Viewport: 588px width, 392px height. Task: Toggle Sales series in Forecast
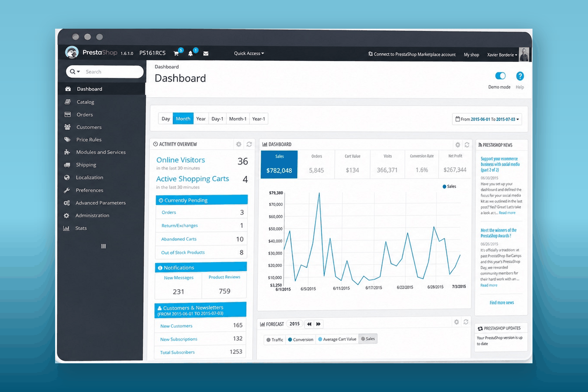(x=368, y=339)
